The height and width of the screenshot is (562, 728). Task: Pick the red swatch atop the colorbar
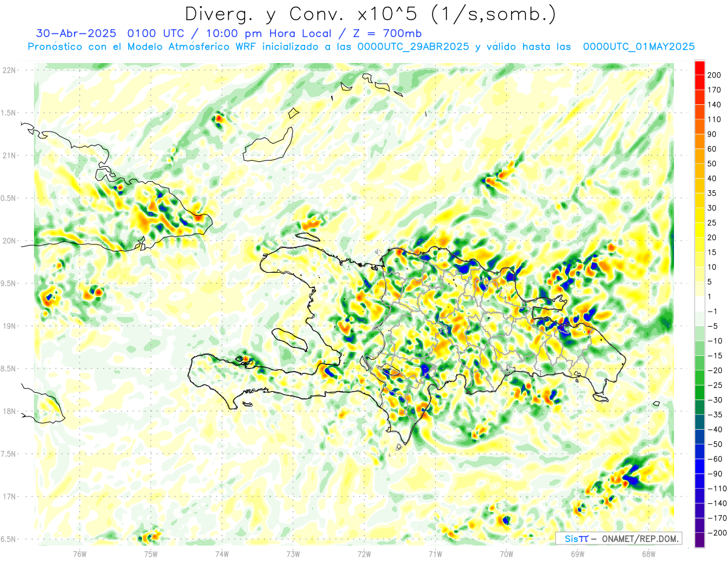tap(699, 68)
